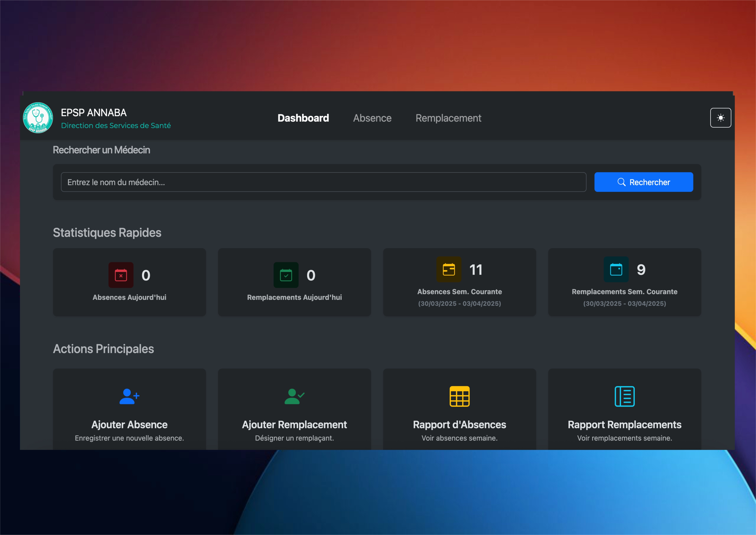Open the Dashboard tab
The width and height of the screenshot is (756, 535).
click(x=303, y=118)
